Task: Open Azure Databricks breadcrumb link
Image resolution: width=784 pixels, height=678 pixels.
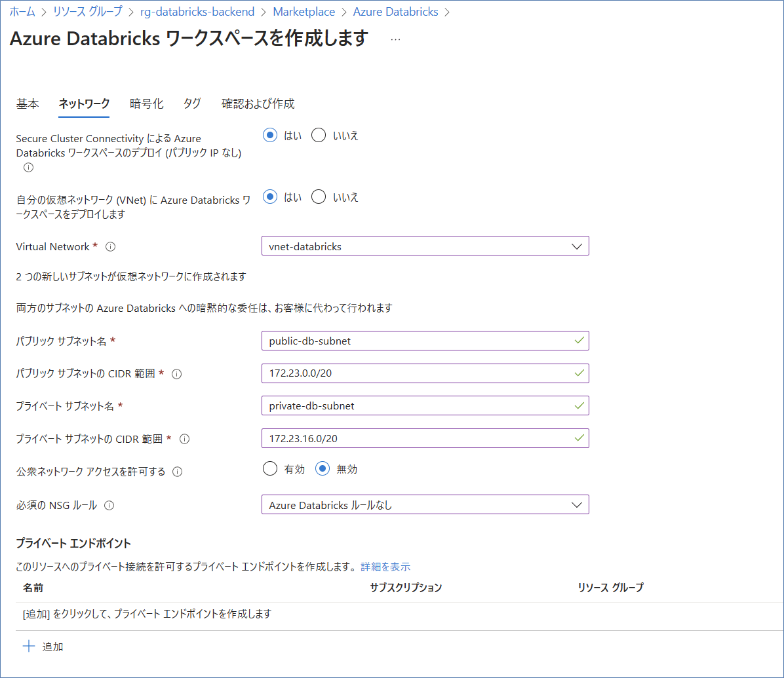Action: point(395,12)
